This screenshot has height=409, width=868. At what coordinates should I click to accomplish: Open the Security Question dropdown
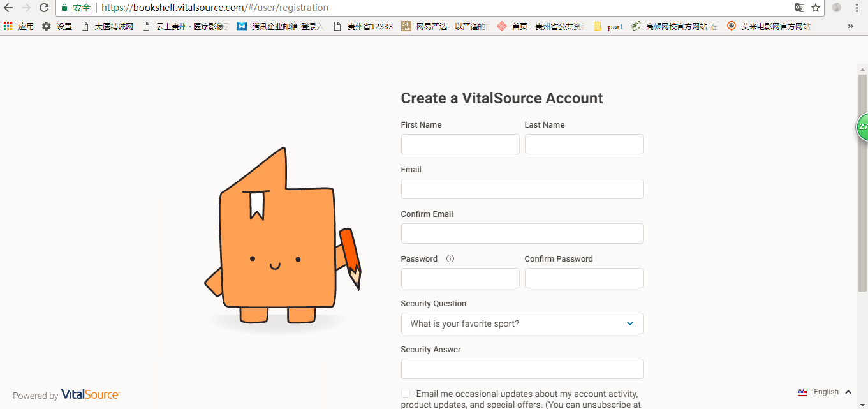point(522,323)
